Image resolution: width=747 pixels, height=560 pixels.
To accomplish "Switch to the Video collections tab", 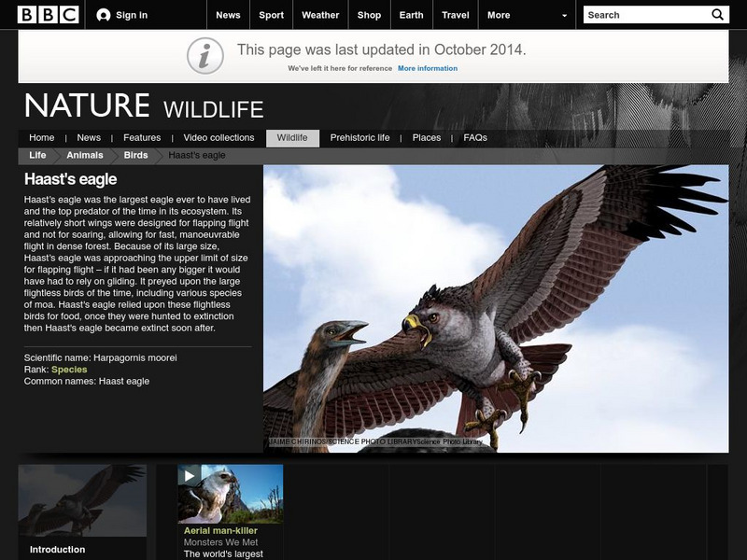I will 217,136.
